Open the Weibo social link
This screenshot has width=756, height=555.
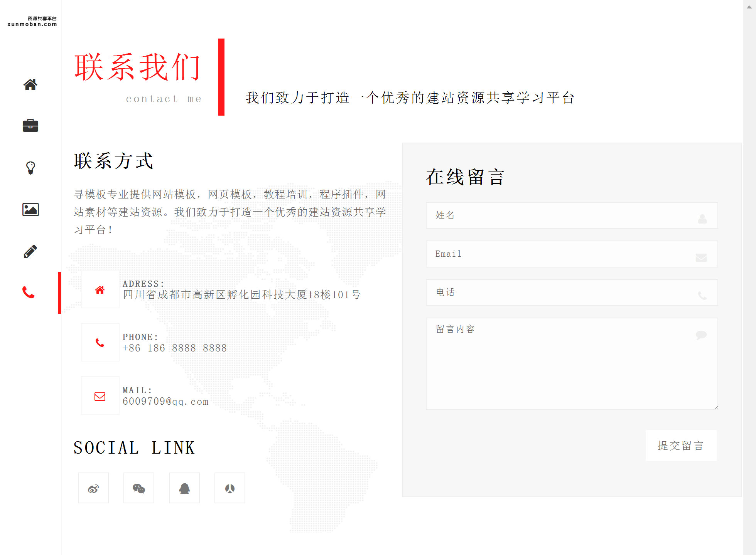(x=93, y=488)
